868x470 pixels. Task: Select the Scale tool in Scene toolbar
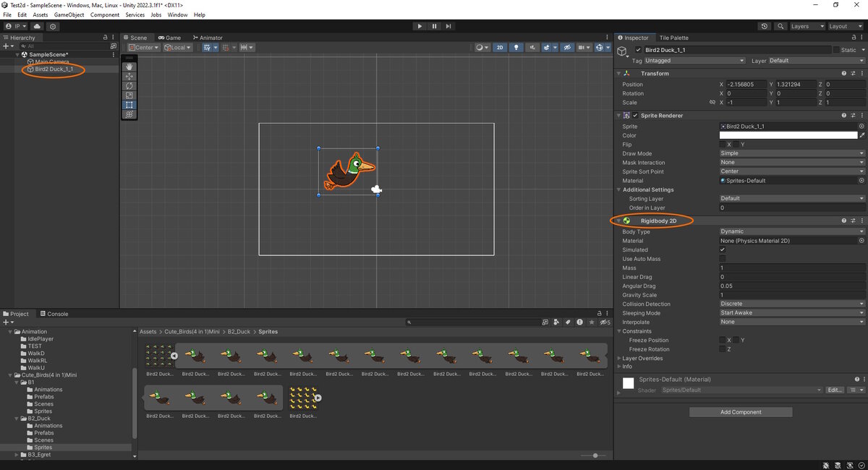coord(129,95)
